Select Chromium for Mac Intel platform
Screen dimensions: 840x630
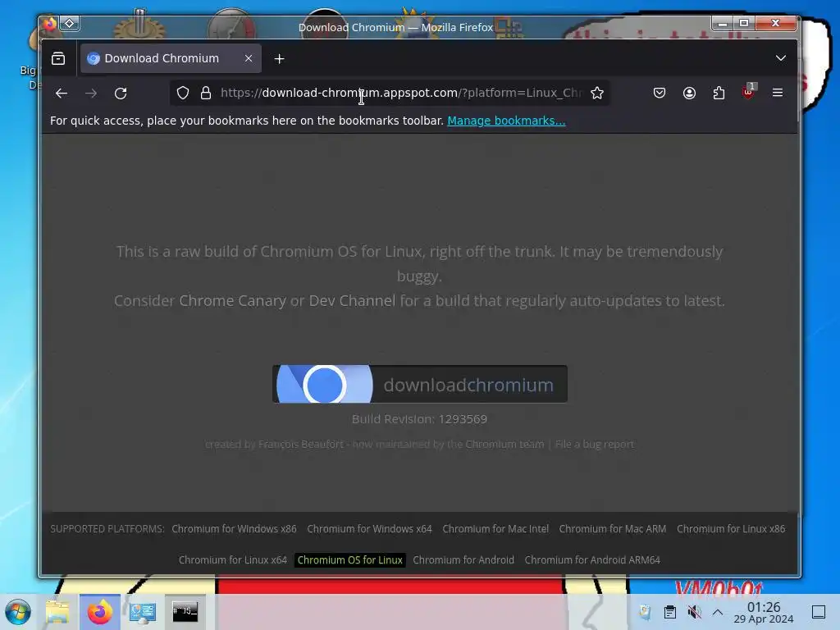pos(495,529)
